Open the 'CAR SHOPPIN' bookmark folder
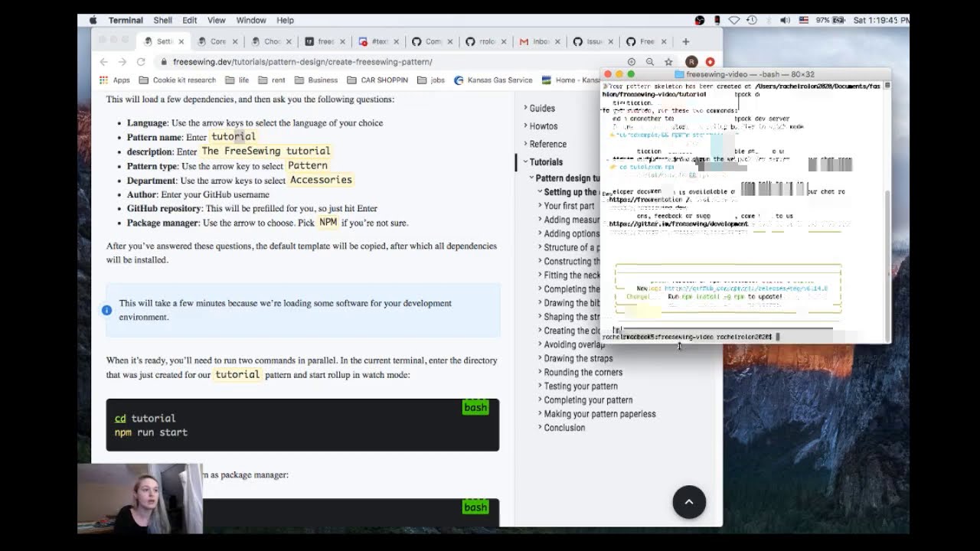 (377, 80)
